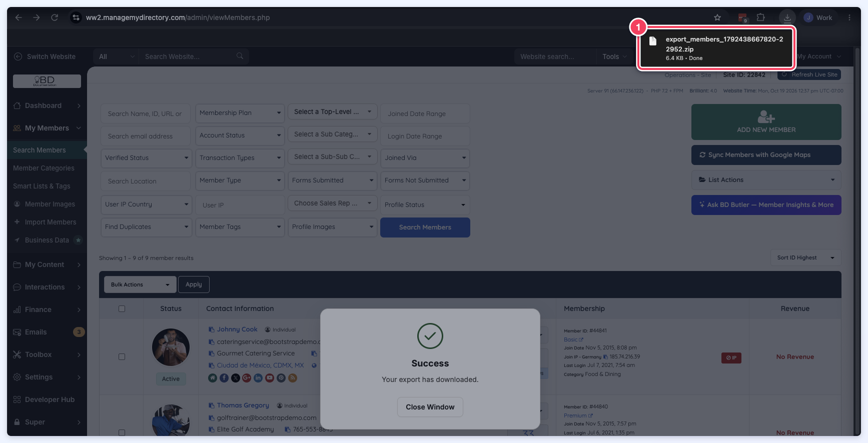Click Ask BD Butler Member Insights button
868x443 pixels.
pos(766,205)
